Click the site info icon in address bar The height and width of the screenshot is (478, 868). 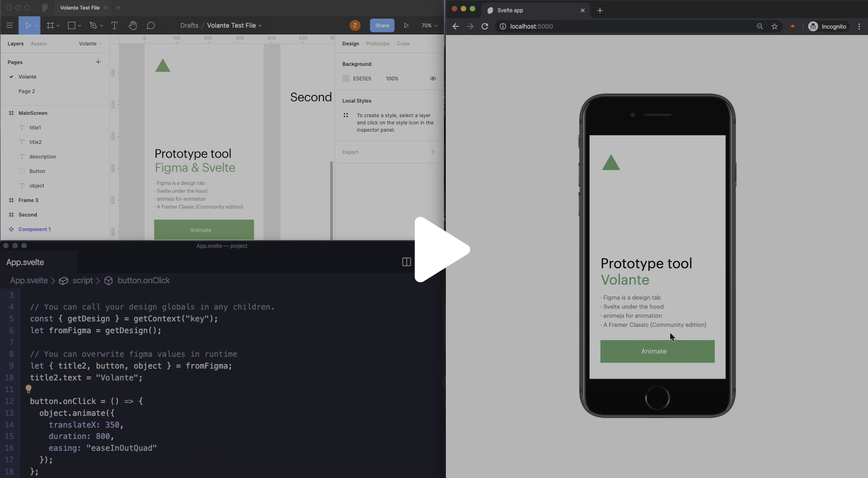502,26
